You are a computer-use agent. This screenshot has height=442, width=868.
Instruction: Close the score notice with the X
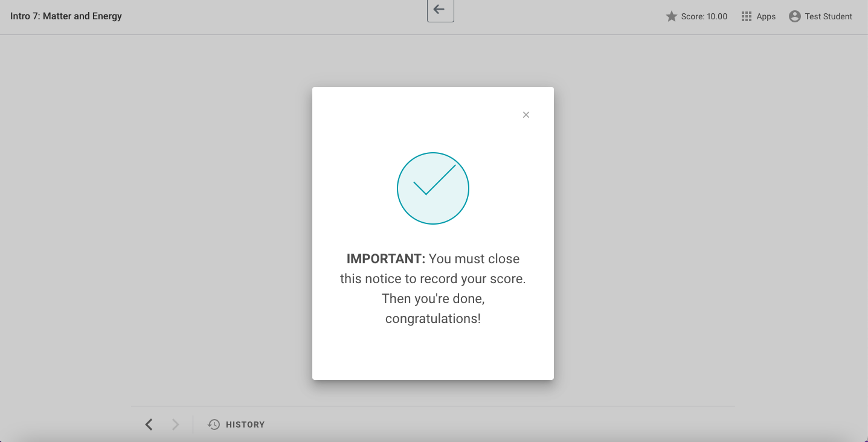(x=526, y=114)
